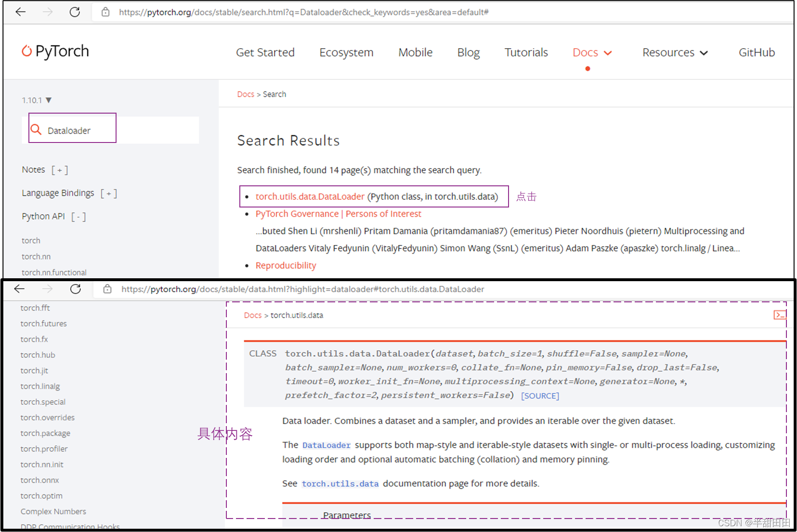Open the GitHub menu item

tap(757, 52)
